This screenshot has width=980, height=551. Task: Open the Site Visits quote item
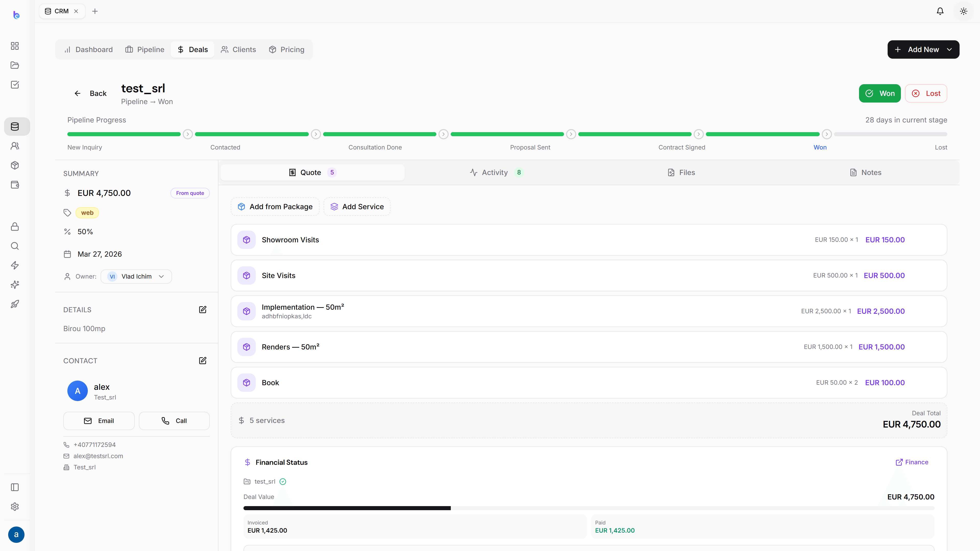coord(589,276)
